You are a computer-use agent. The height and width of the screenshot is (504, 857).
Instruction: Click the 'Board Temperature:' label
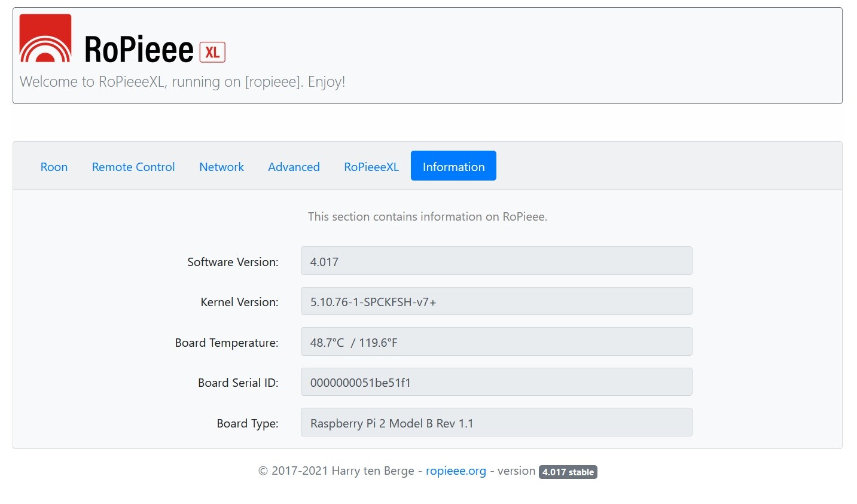[227, 343]
